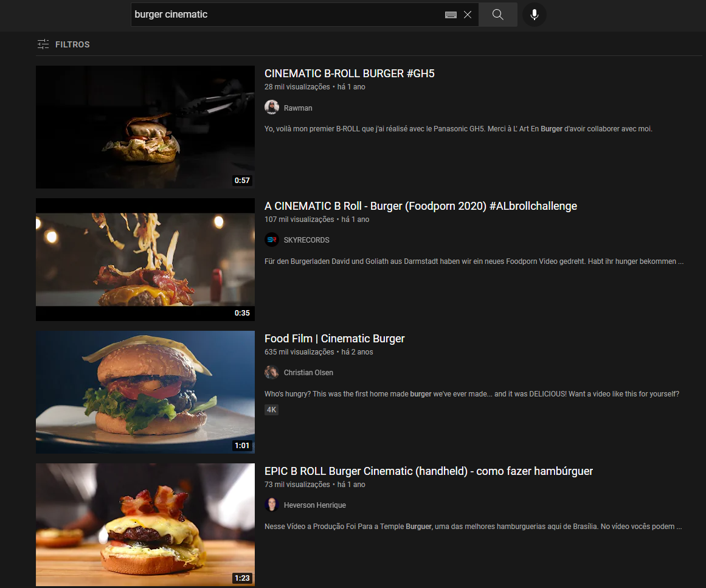Play the 1:23 bacon cheeseburger thumbnail
Screen dimensions: 706x588
145,525
